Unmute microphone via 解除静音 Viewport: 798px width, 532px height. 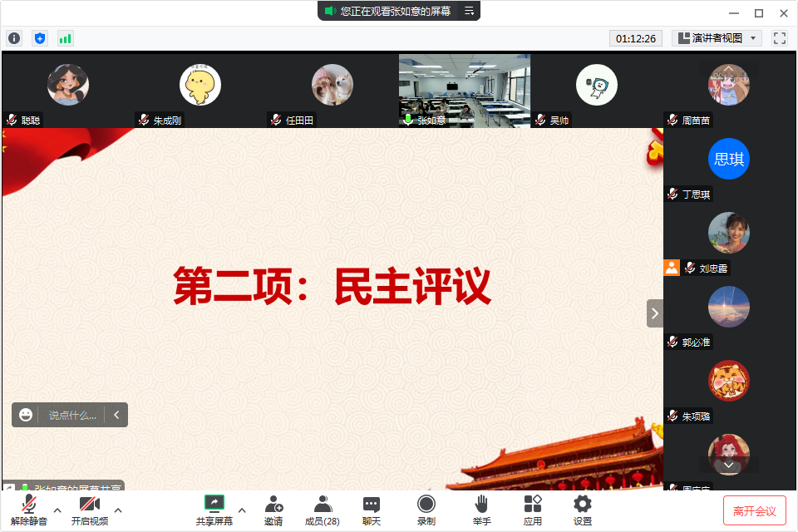coord(29,510)
